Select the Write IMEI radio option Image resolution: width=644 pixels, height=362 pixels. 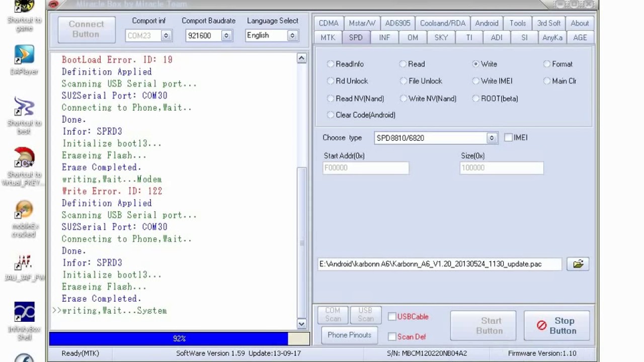tap(492, 81)
